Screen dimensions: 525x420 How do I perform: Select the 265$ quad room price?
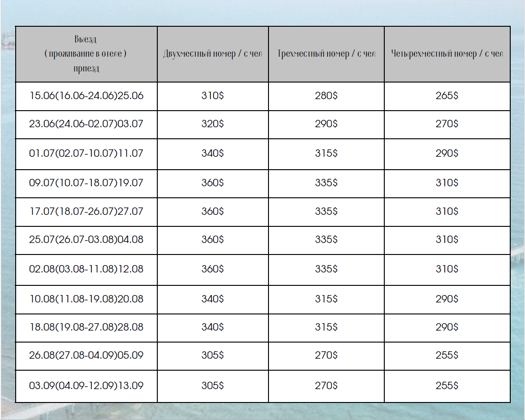pos(447,96)
